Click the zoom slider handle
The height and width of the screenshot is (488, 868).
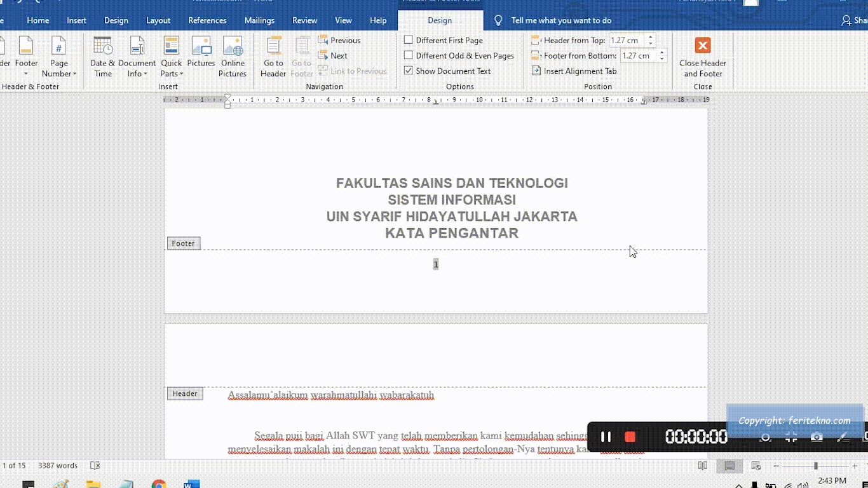(x=816, y=466)
